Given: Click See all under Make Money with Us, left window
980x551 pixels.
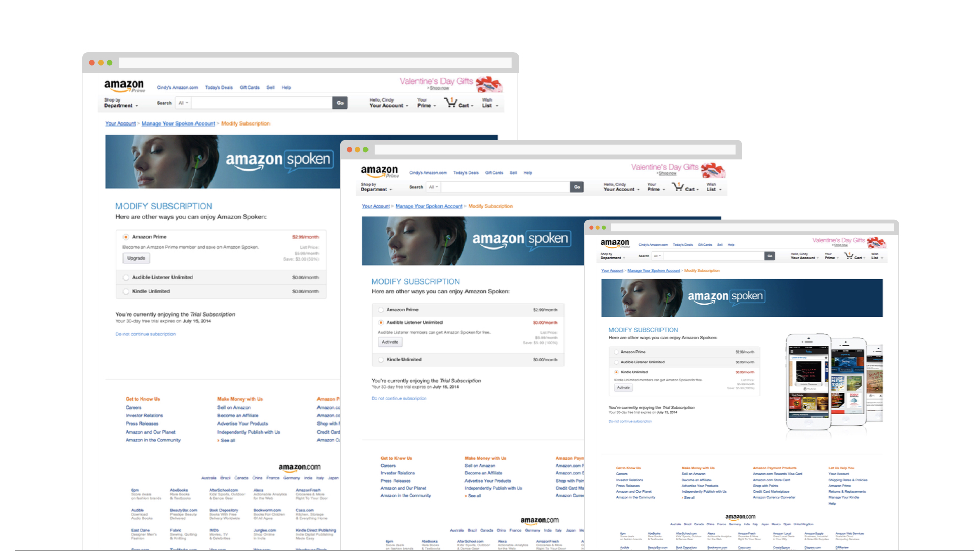Looking at the screenshot, I should (x=228, y=441).
